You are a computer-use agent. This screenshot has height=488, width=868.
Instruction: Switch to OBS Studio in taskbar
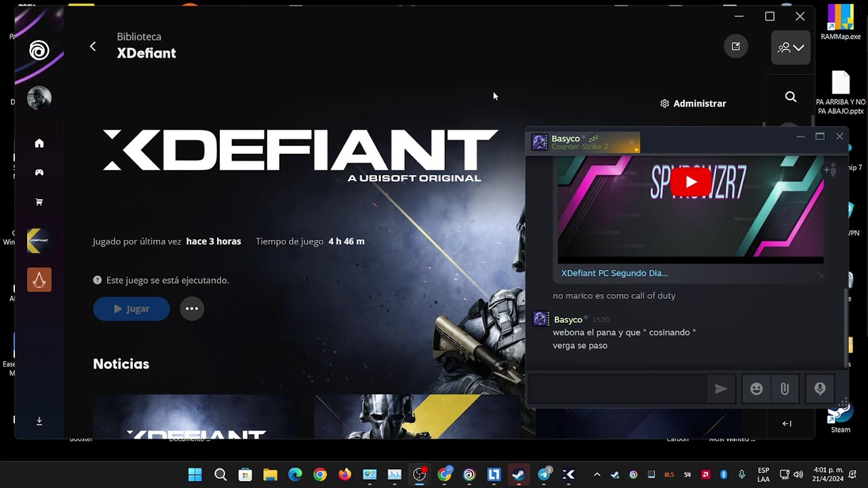click(420, 474)
